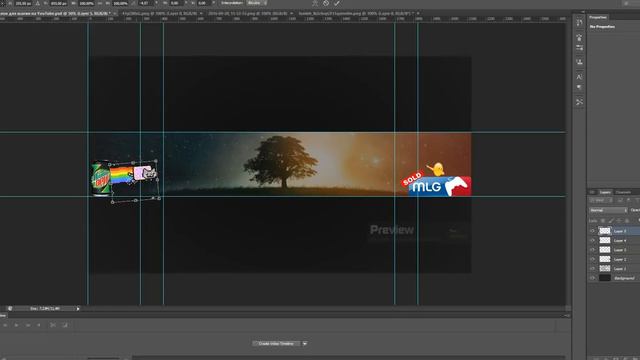Hide Layer 2 using its eye icon
Image resolution: width=640 pixels, height=360 pixels.
point(592,259)
